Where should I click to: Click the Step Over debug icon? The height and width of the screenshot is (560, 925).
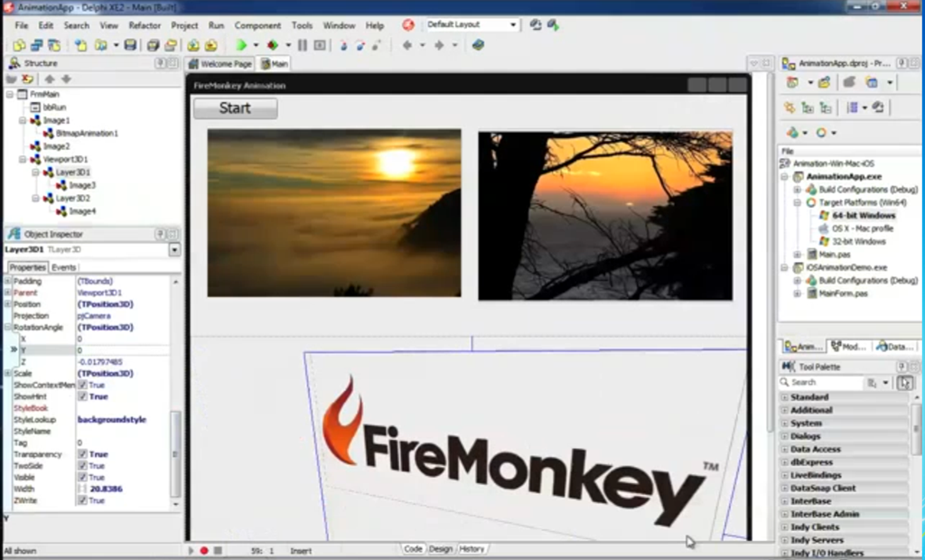point(360,45)
